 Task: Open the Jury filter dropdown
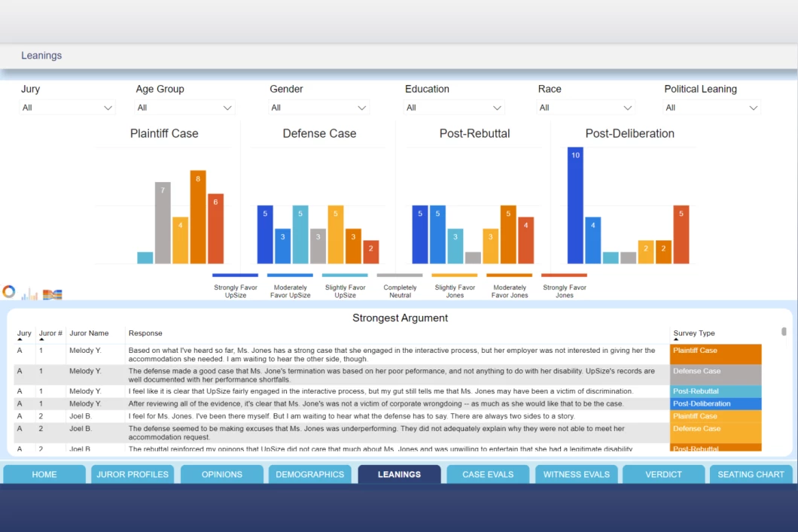coord(67,108)
